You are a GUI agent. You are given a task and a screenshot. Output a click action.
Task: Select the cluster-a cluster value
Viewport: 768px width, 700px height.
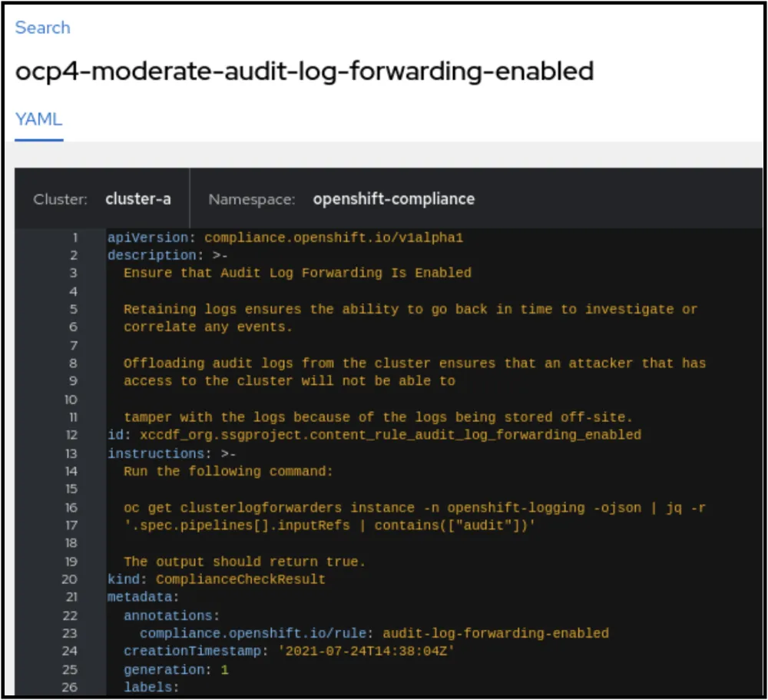click(138, 199)
